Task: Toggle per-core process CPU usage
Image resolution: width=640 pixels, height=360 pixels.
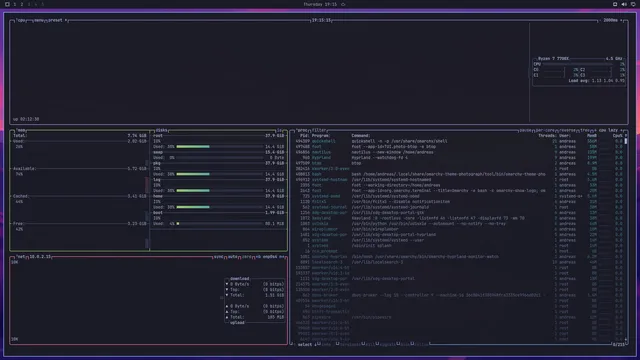Action: (x=545, y=131)
